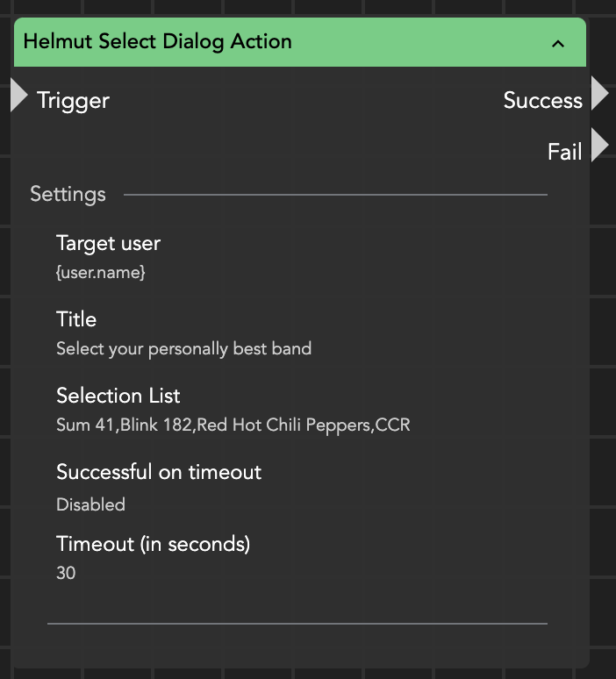The width and height of the screenshot is (616, 679).
Task: Click the Trigger input port arrow
Action: click(x=18, y=96)
